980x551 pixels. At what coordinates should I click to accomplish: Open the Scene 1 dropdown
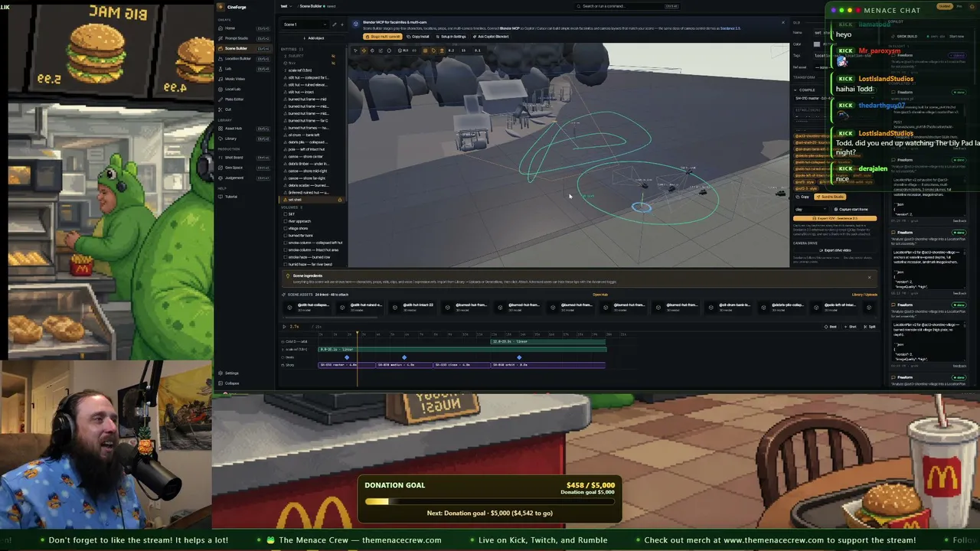tap(305, 24)
